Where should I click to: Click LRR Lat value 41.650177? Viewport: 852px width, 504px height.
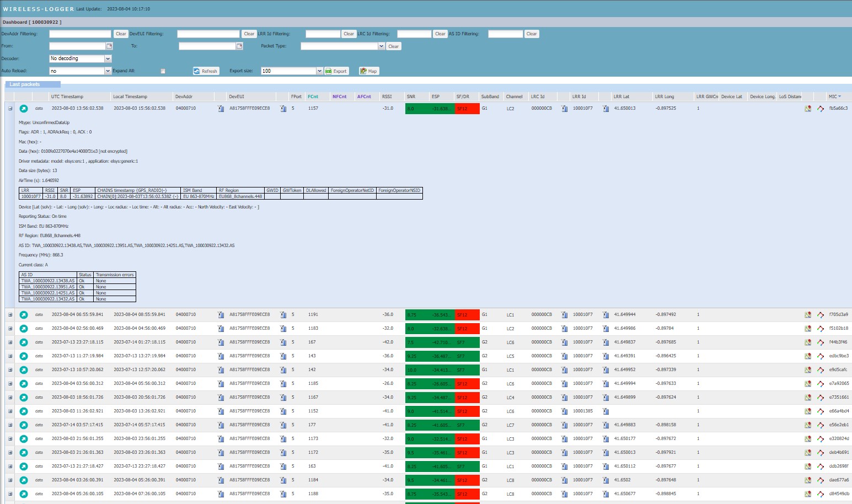tap(625, 439)
